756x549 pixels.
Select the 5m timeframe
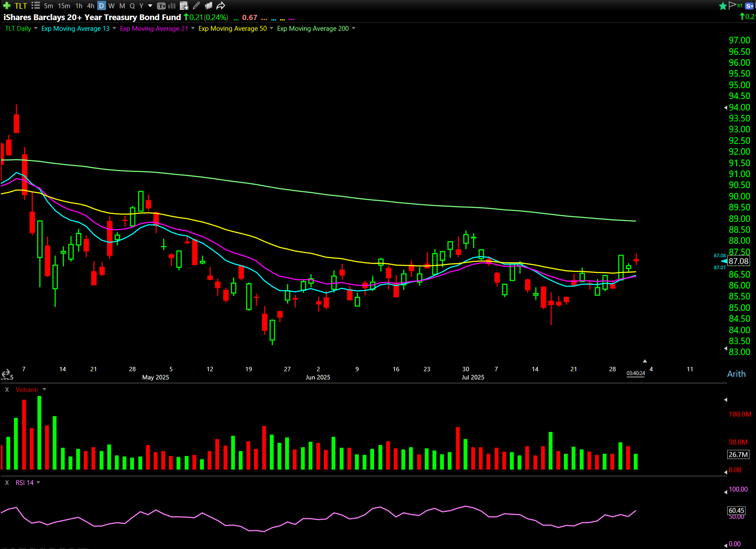tap(48, 6)
